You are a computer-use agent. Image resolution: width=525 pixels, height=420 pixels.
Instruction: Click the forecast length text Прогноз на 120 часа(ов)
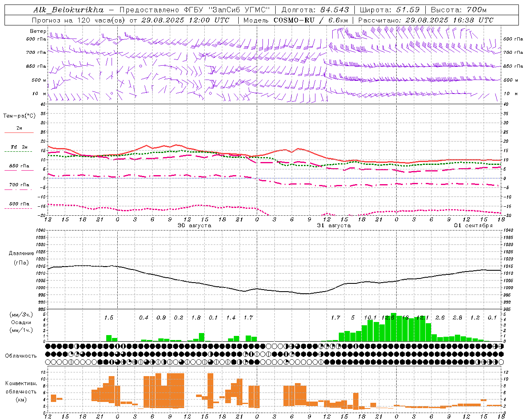click(79, 20)
